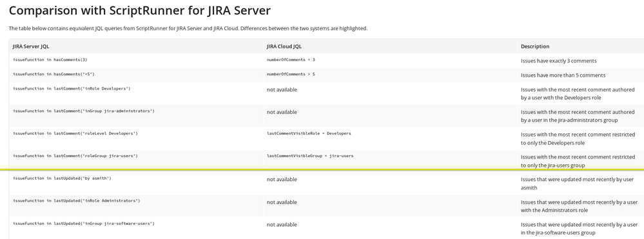Viewport: 644px width, 239px height.
Task: Click intro paragraph about equivalent JQL queries
Action: tap(188, 29)
